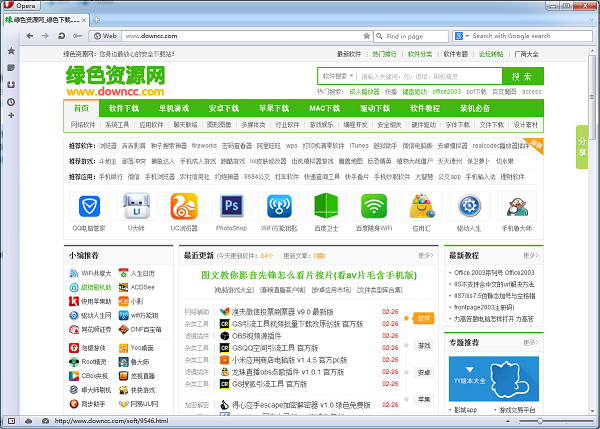Open the WiFi万能钥匙 icon
This screenshot has width=600, height=429.
[x=279, y=206]
